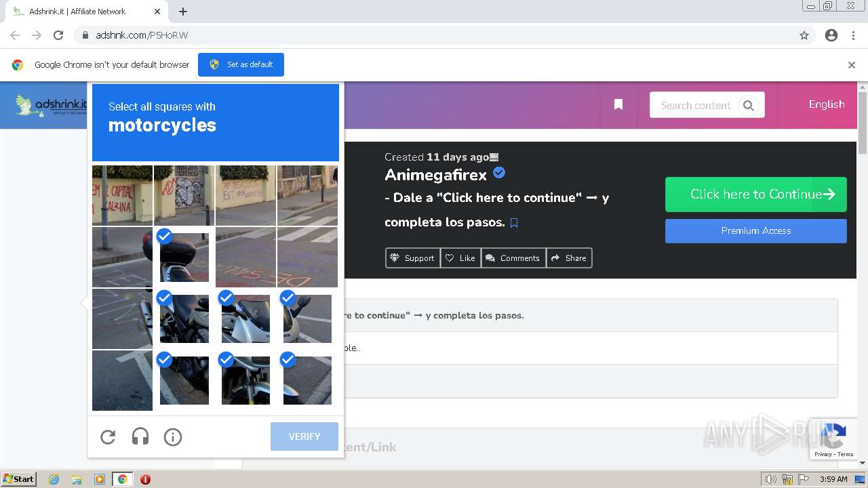Viewport: 868px width, 488px height.
Task: Open the Chrome profile avatar menu
Action: coord(831,35)
